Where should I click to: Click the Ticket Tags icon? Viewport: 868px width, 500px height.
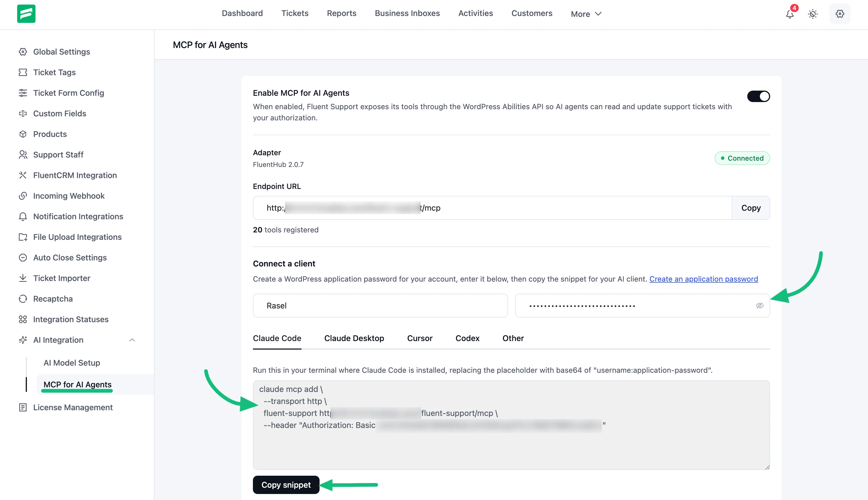coord(23,72)
